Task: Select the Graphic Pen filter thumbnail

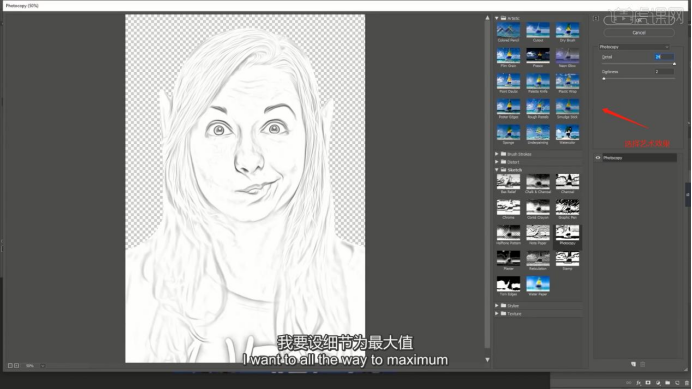Action: [x=567, y=209]
